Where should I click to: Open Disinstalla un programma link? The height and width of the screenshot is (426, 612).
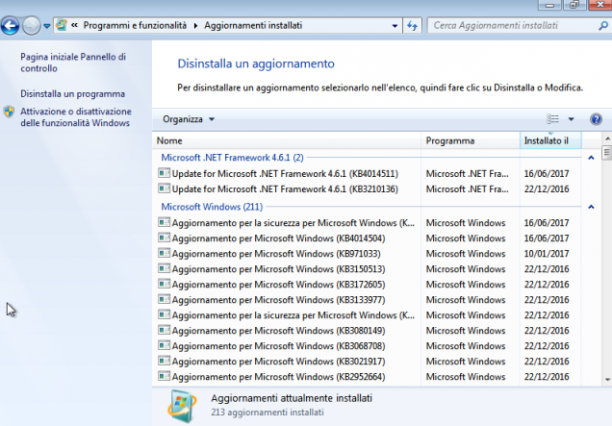pos(73,94)
